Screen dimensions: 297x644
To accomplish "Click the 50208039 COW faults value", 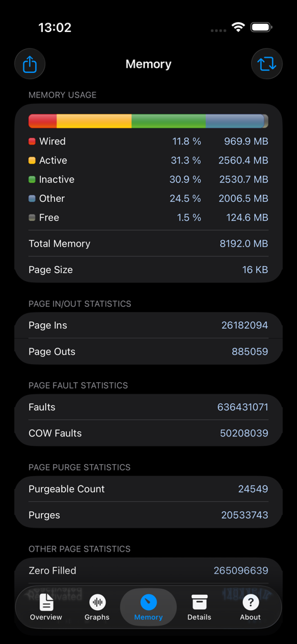I will (244, 433).
